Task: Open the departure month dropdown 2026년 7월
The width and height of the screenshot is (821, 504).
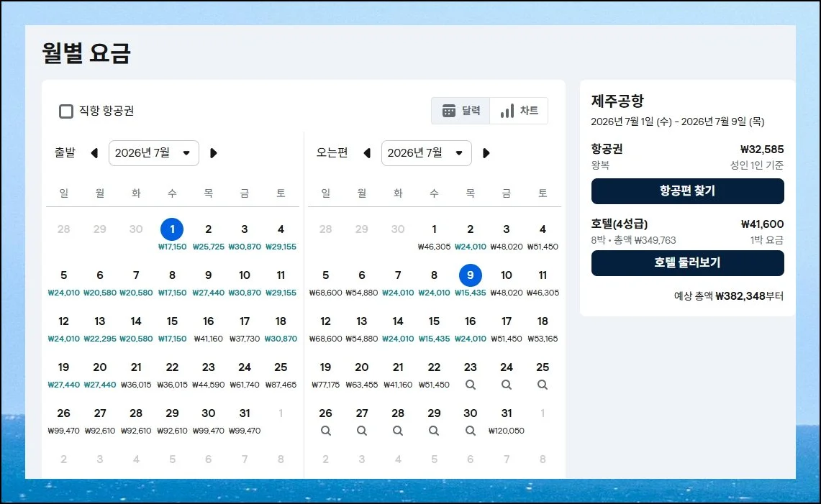Action: 154,153
